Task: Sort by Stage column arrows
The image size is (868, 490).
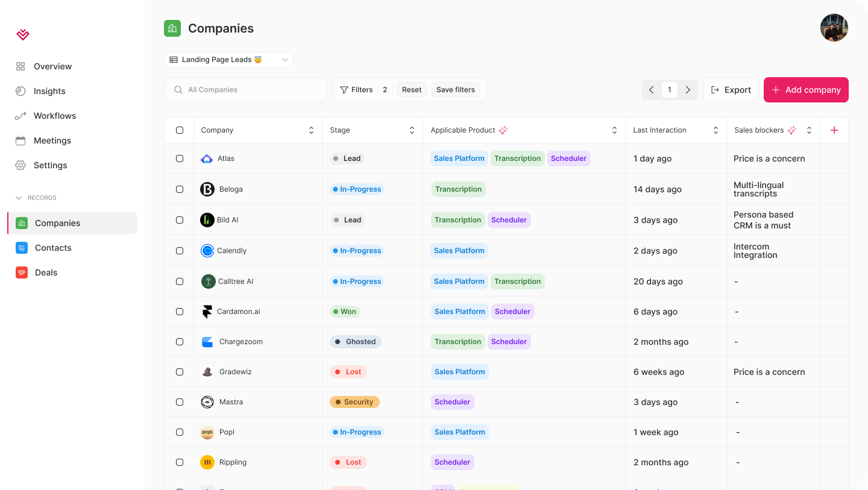Action: point(412,130)
